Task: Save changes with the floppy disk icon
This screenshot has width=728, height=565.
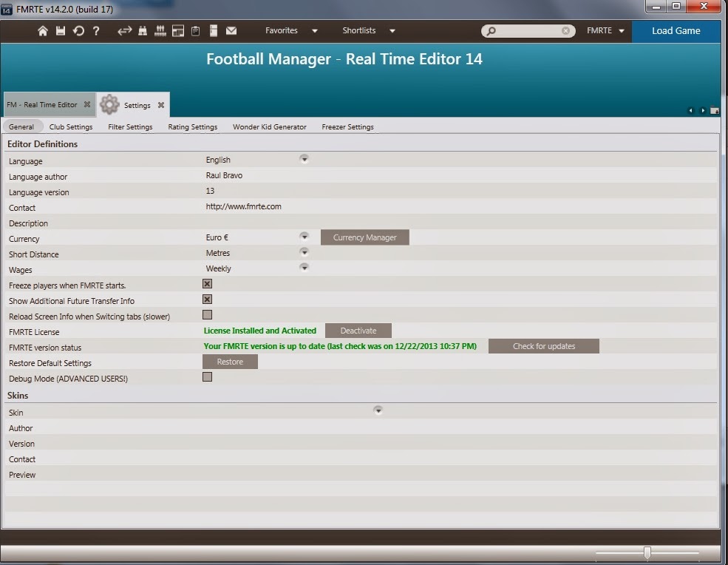Action: (61, 30)
